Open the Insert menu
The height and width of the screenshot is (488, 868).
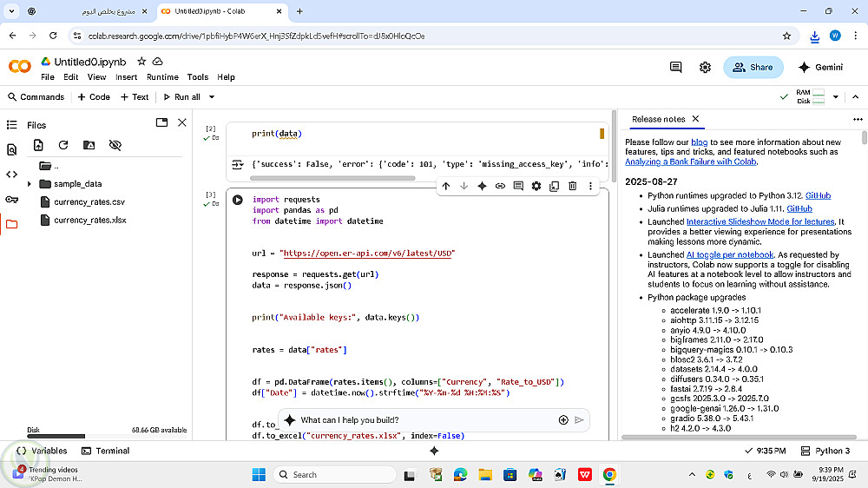(127, 77)
